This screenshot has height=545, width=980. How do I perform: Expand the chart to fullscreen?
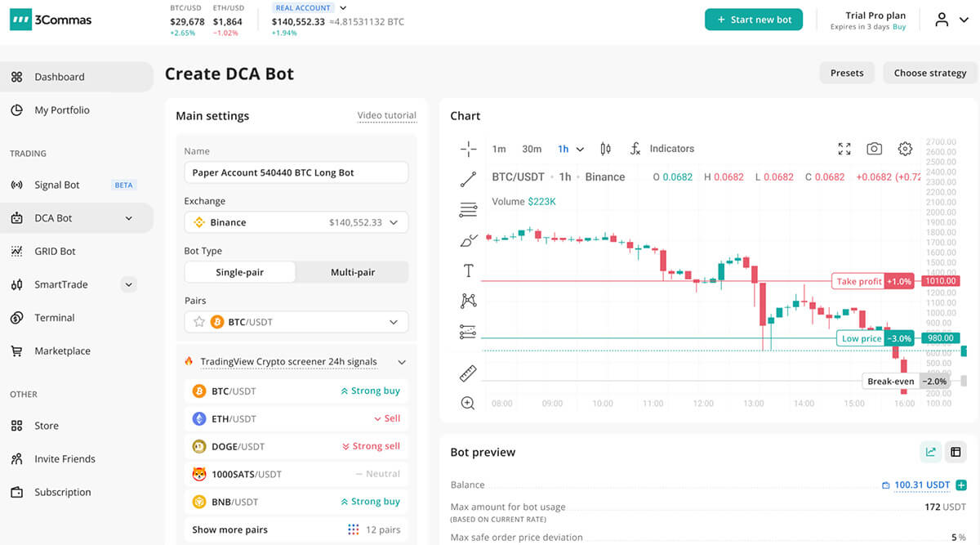pyautogui.click(x=844, y=149)
